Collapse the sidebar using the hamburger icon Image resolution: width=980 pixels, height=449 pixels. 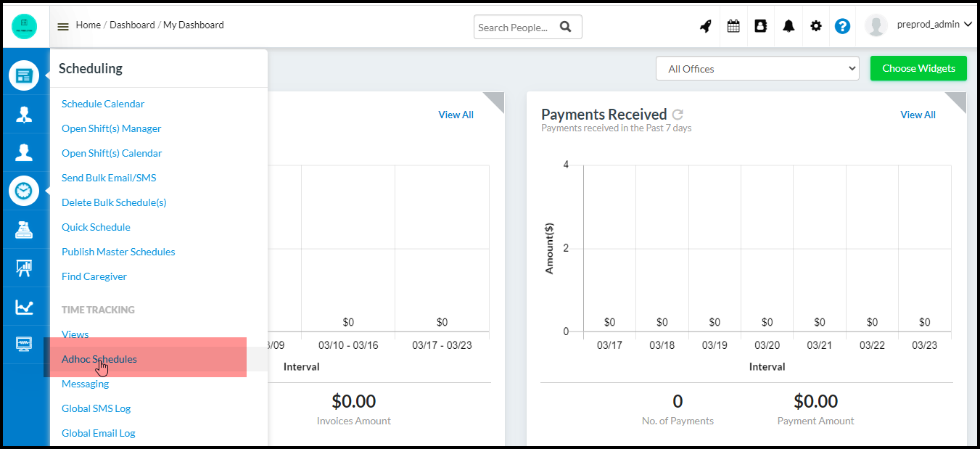tap(63, 24)
